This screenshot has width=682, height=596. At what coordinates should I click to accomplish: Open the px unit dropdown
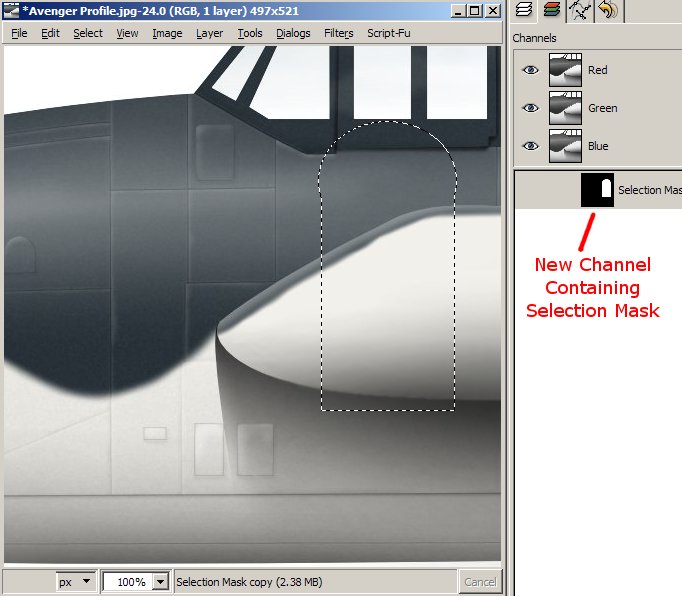(75, 582)
